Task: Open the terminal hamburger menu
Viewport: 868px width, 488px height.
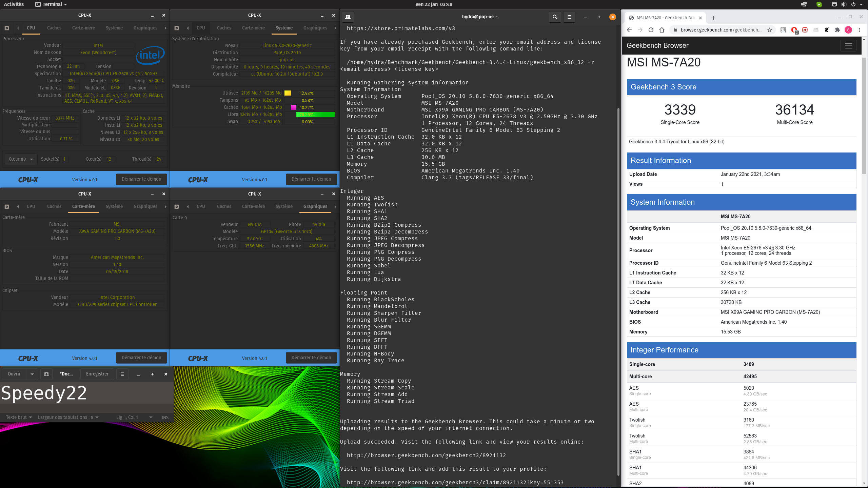Action: (x=569, y=17)
